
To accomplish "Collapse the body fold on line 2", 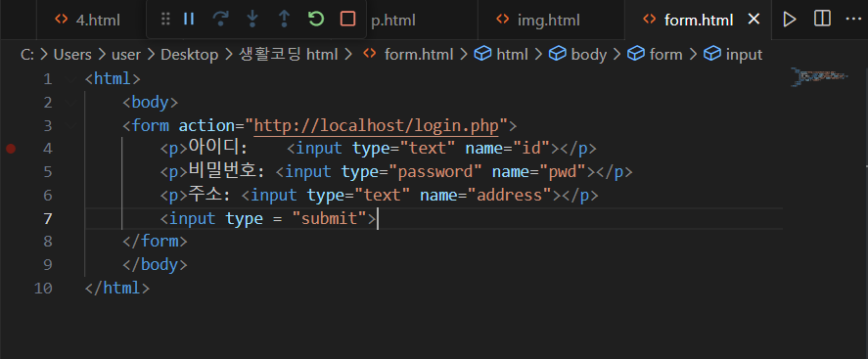I will (x=70, y=103).
